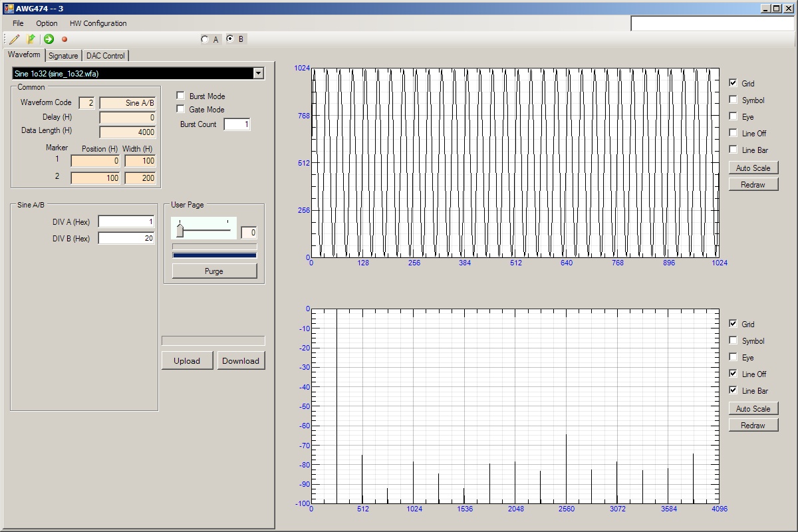This screenshot has width=798, height=532.
Task: Switch to the Signature tab
Action: 63,56
